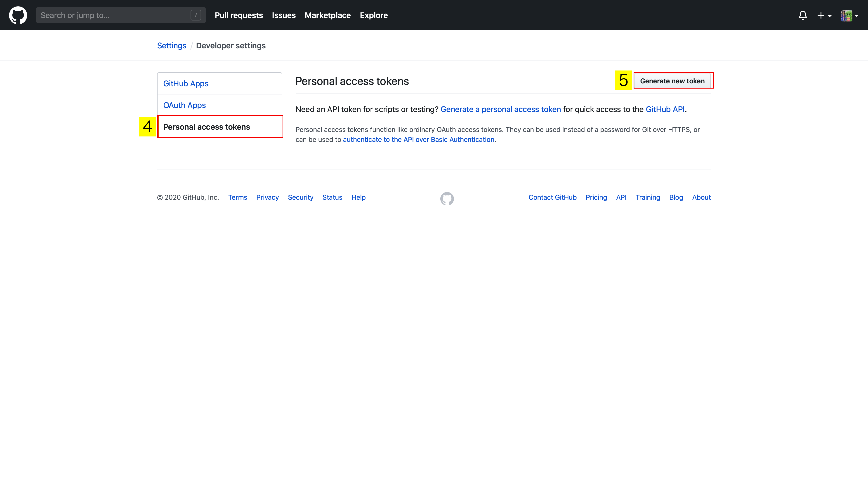This screenshot has width=868, height=488.
Task: Click the Settings breadcrumb link
Action: [172, 45]
